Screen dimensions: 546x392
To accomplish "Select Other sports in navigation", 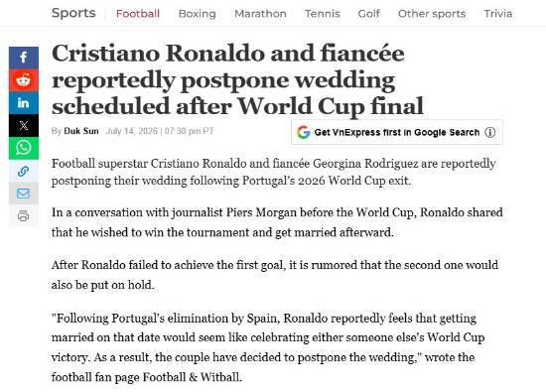I will pos(432,14).
